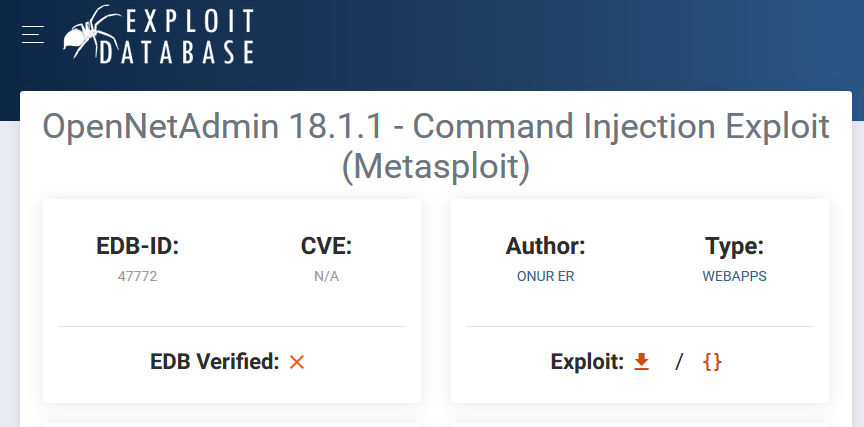
Task: Click the CVE label heading
Action: point(326,246)
